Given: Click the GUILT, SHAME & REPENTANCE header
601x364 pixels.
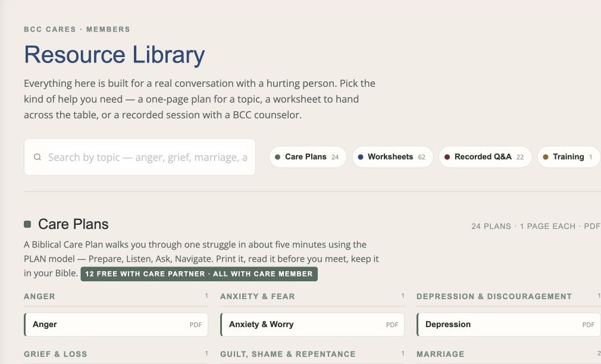Looking at the screenshot, I should [288, 354].
